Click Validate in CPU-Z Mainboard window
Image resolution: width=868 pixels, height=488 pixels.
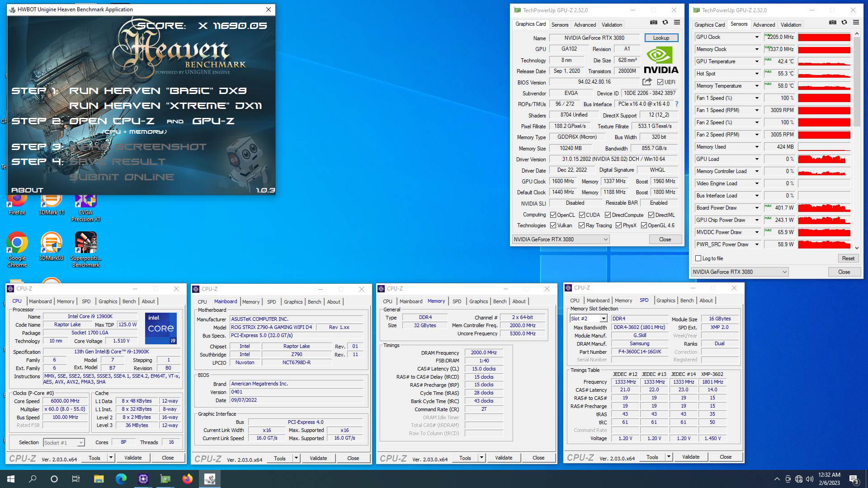pos(318,458)
